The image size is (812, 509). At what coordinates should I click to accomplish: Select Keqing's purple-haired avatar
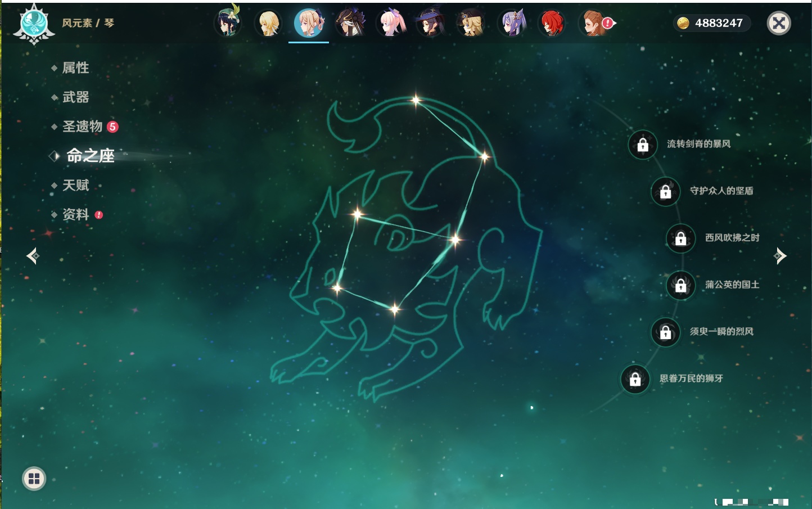pos(512,23)
